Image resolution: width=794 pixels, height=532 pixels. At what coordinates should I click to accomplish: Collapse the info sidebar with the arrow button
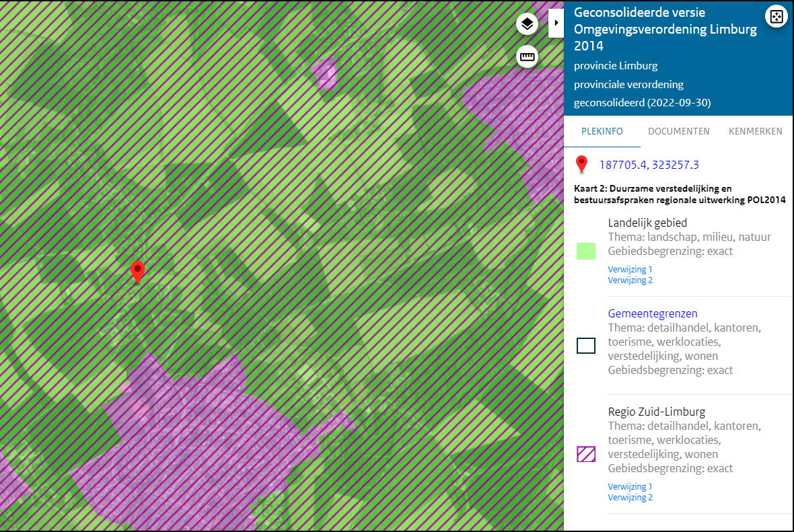555,22
